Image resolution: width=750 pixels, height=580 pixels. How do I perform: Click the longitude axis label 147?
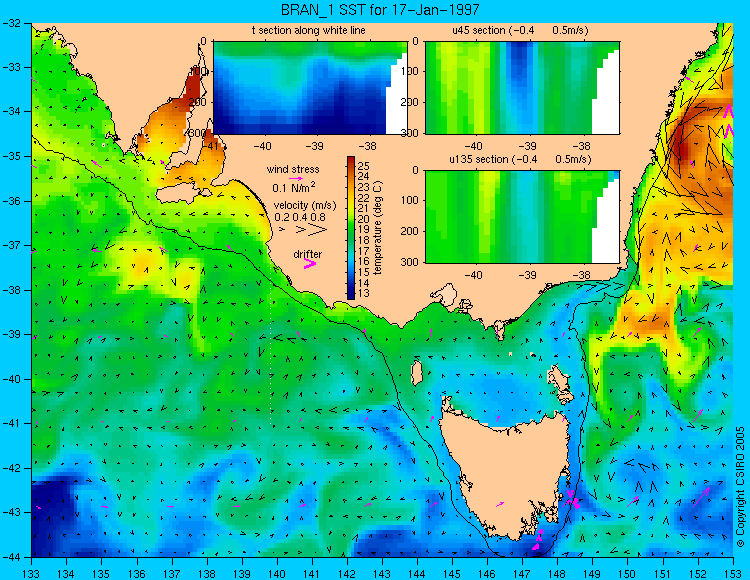(x=522, y=574)
